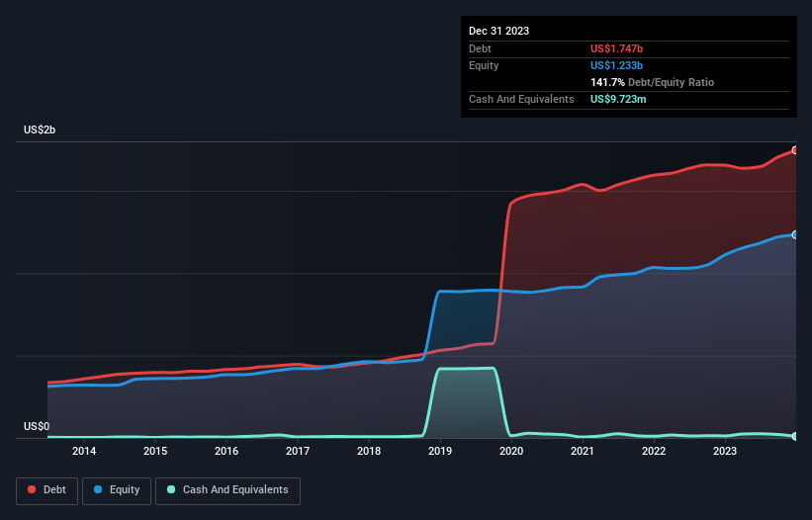Toggle the Equity series legend button
This screenshot has height=520, width=812.
[x=117, y=490]
